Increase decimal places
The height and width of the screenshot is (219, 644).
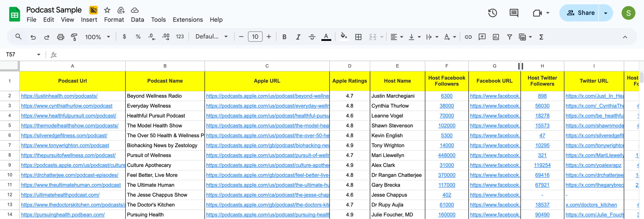click(x=166, y=37)
